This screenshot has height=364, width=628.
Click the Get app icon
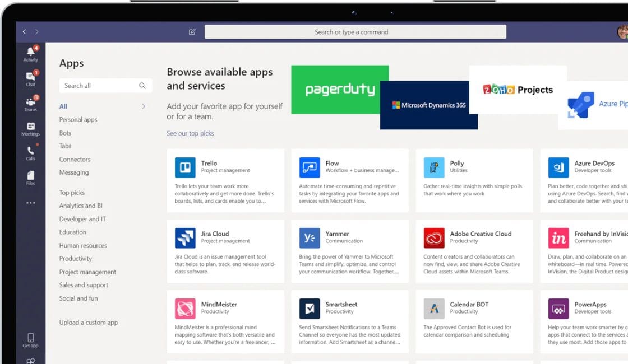30,339
